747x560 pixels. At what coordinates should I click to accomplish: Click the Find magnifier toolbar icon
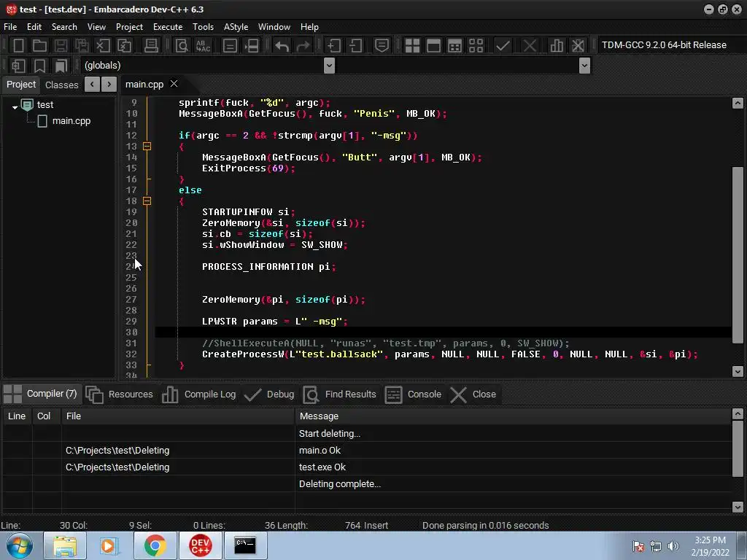point(182,45)
